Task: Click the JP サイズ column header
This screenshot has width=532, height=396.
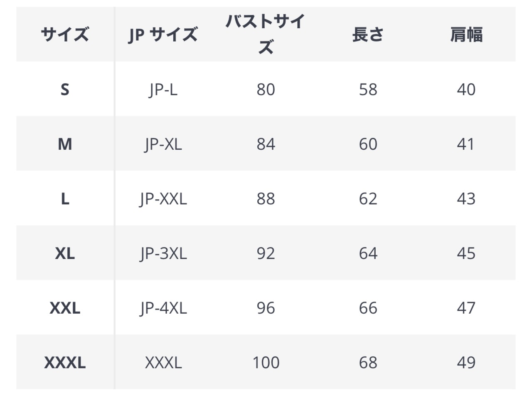Action: pos(163,35)
